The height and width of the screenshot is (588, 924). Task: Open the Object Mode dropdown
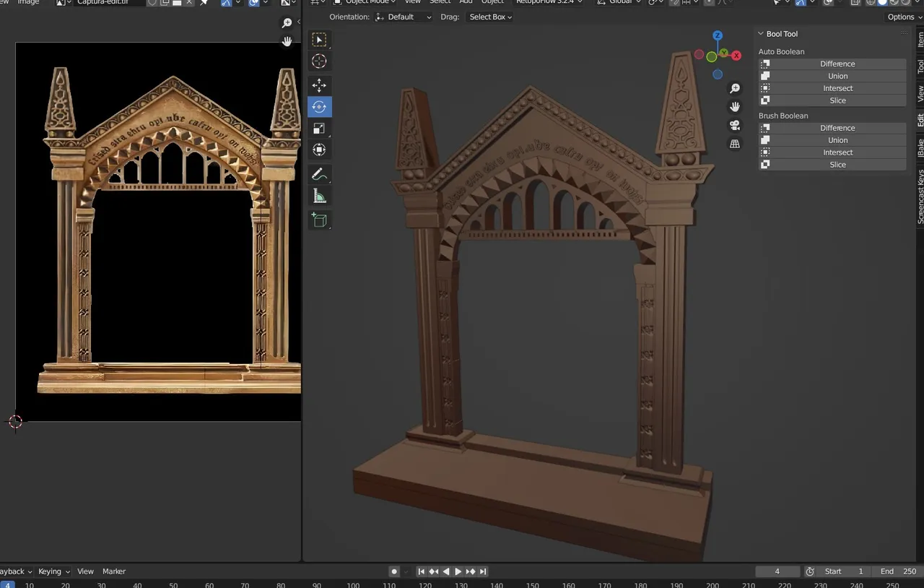pyautogui.click(x=365, y=3)
